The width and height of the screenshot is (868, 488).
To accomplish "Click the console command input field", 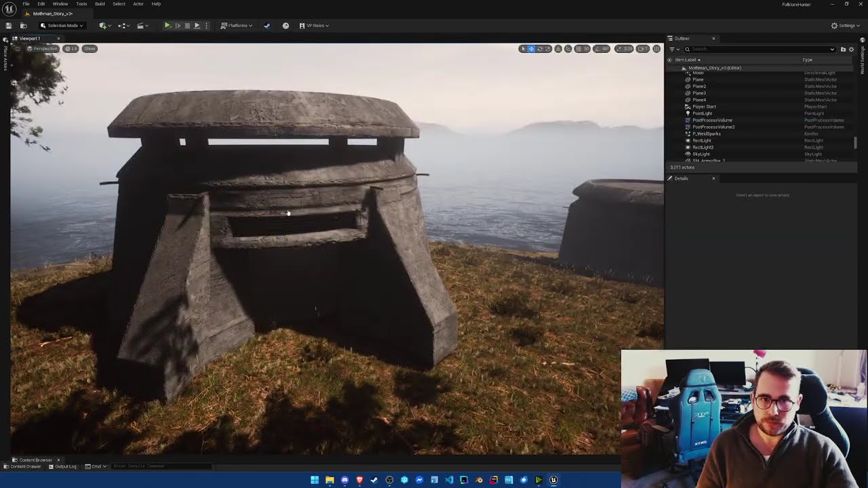I will [x=161, y=466].
